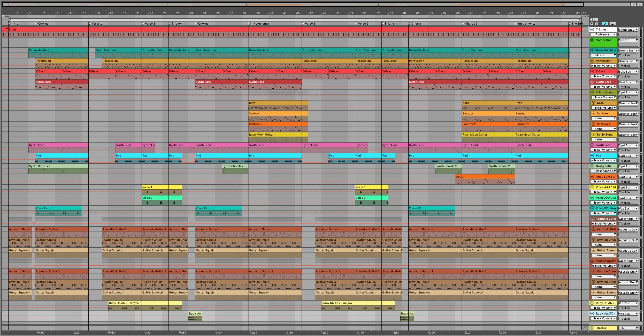Image resolution: width=644 pixels, height=336 pixels.
Task: Click the 4/4 time signature marker
Action: click(x=7, y=17)
